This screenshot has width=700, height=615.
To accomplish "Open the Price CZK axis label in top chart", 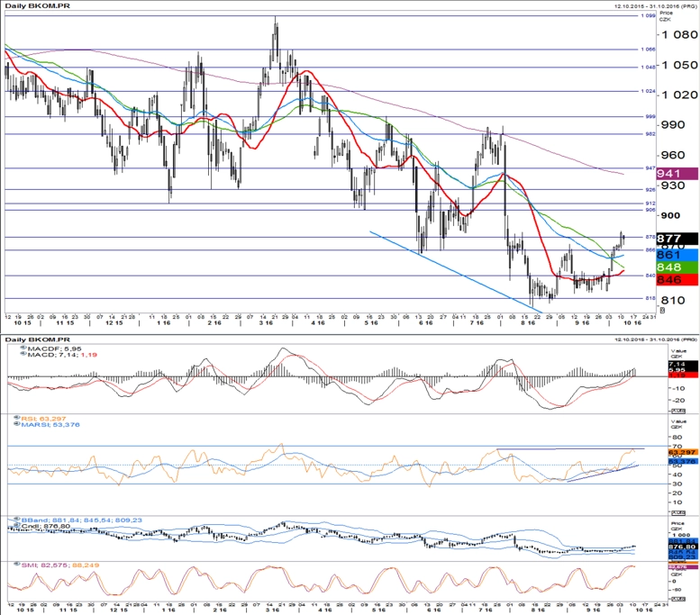I will click(666, 16).
